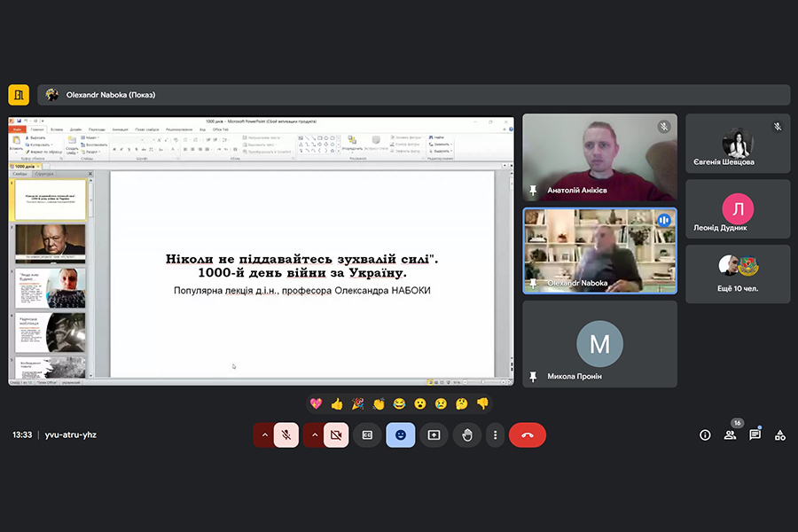Image resolution: width=798 pixels, height=532 pixels.
Task: Switch to the Переходы ribbon tab
Action: [x=97, y=129]
